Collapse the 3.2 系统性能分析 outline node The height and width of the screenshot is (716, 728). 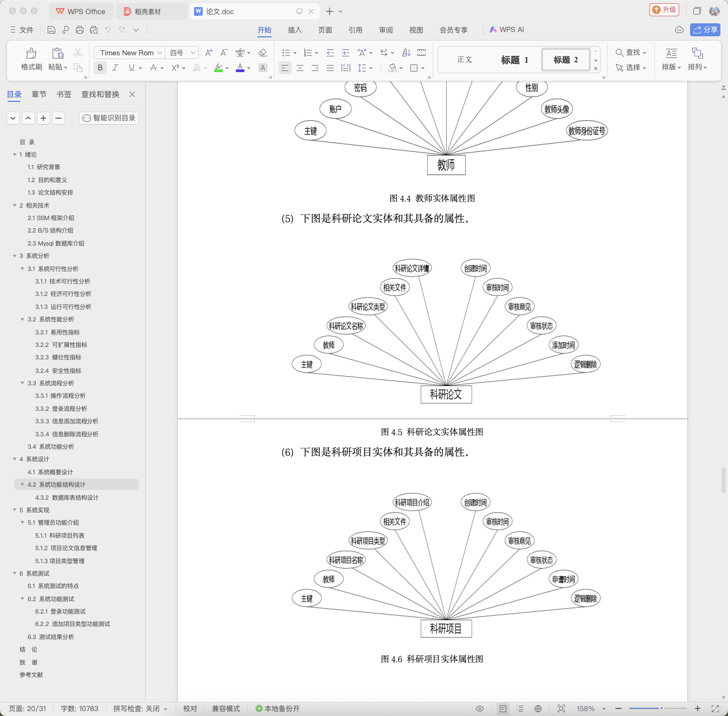tap(22, 320)
